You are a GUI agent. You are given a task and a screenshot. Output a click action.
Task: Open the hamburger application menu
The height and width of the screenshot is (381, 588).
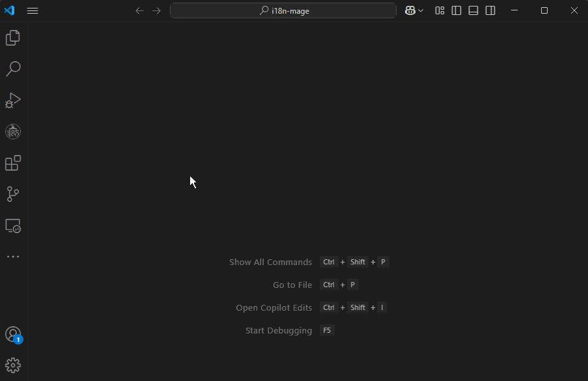[x=32, y=10]
